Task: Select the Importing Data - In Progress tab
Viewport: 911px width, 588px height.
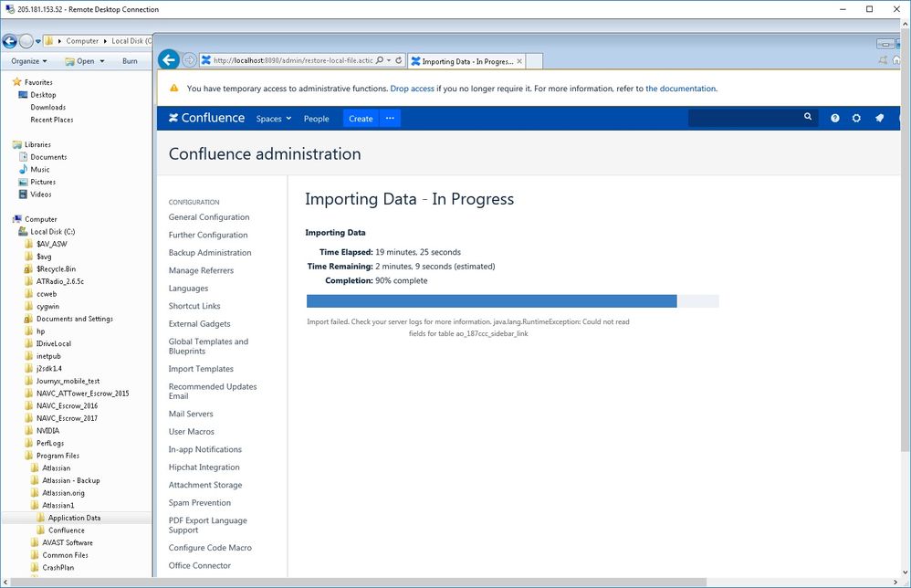Action: (466, 61)
